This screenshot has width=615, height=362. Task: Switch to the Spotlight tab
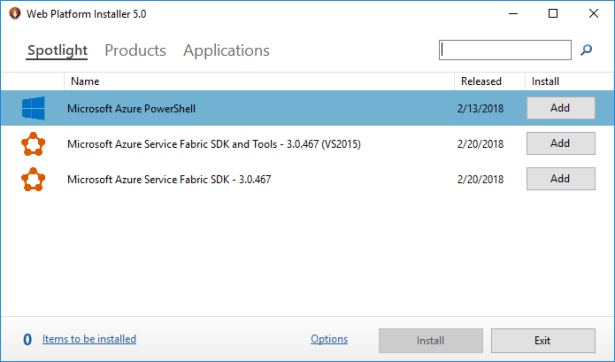pos(57,51)
